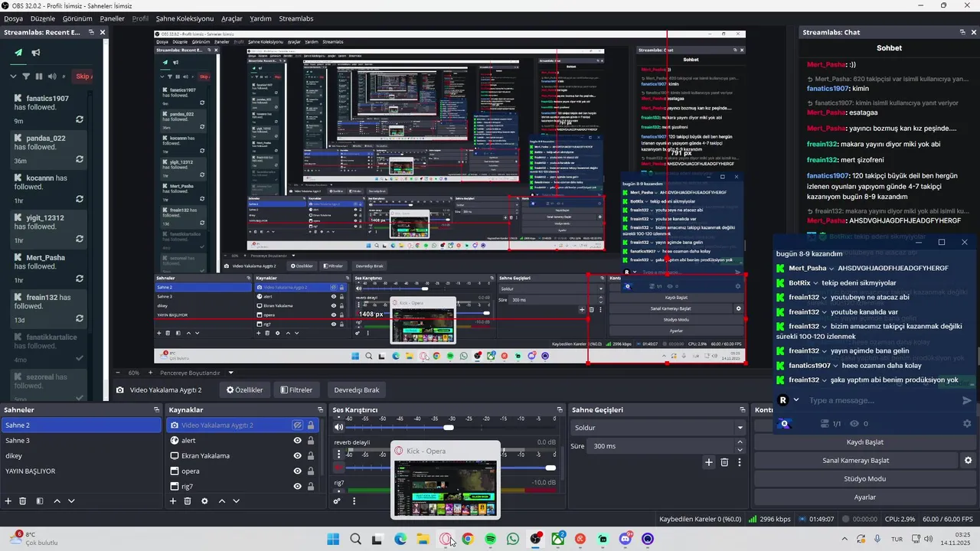Open chat settings gear in Kick popout
980x551 pixels.
point(967,423)
